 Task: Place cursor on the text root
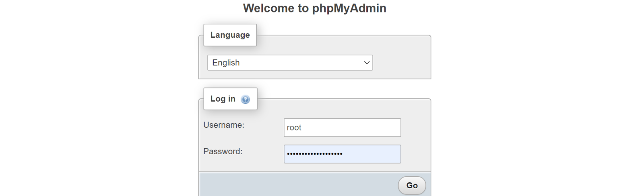(294, 128)
